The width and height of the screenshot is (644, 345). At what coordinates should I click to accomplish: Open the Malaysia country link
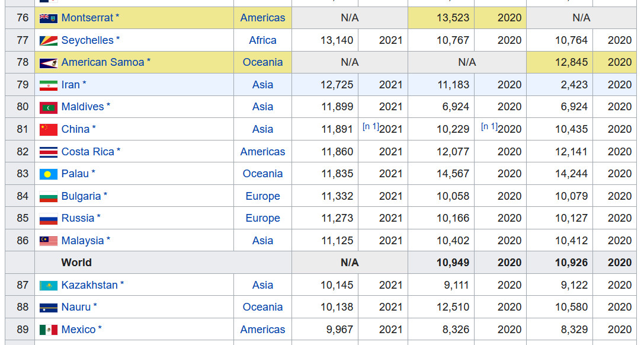tap(82, 241)
